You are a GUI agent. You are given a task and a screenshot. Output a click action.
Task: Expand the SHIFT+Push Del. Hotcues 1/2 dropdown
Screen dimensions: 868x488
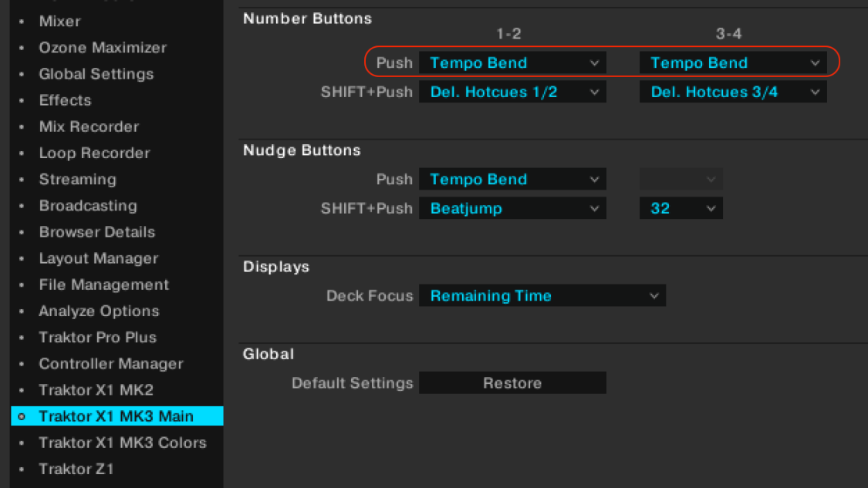(512, 92)
